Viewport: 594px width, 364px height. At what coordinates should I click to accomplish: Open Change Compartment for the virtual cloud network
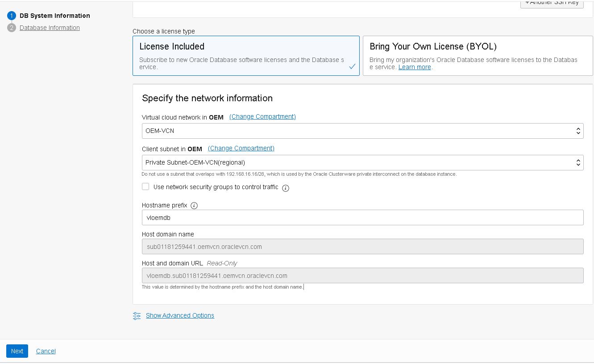point(262,116)
